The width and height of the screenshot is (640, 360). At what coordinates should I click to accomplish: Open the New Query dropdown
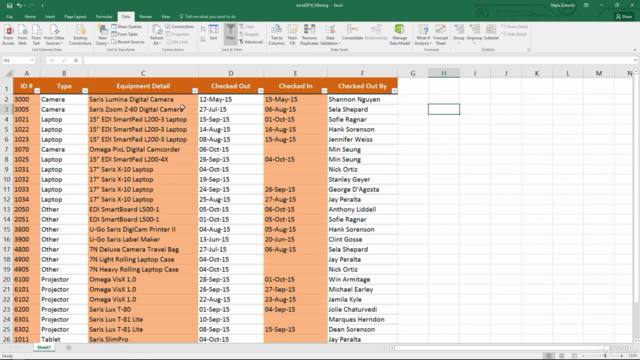pos(102,35)
